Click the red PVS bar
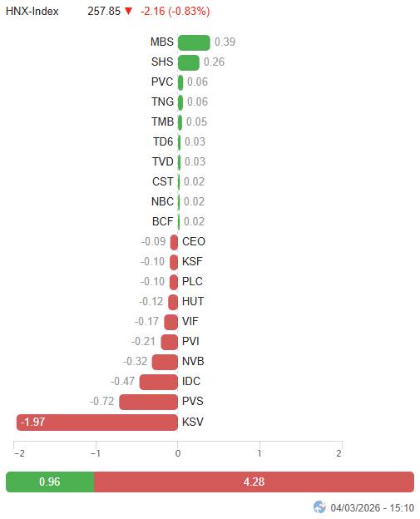 tap(149, 402)
